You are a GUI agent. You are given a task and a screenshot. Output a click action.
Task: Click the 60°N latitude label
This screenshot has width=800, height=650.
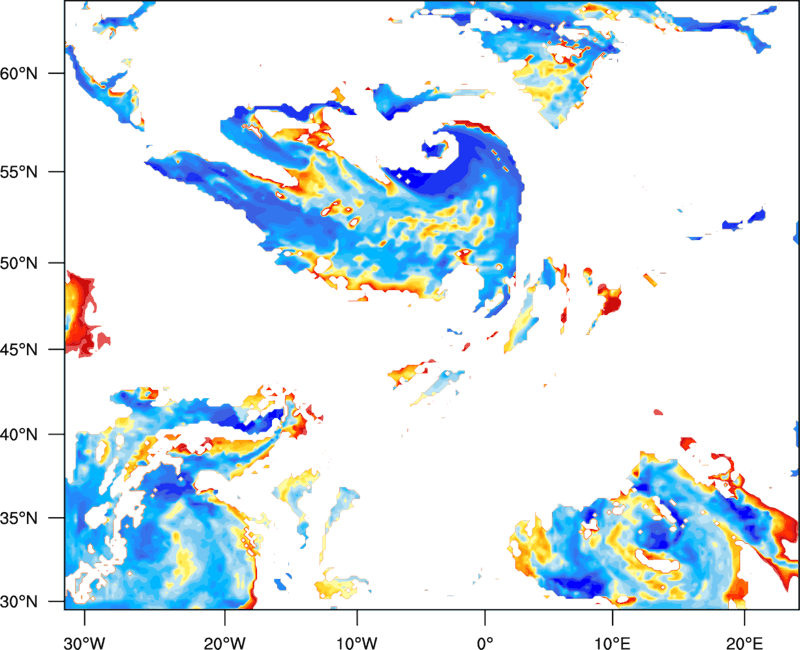tap(19, 73)
